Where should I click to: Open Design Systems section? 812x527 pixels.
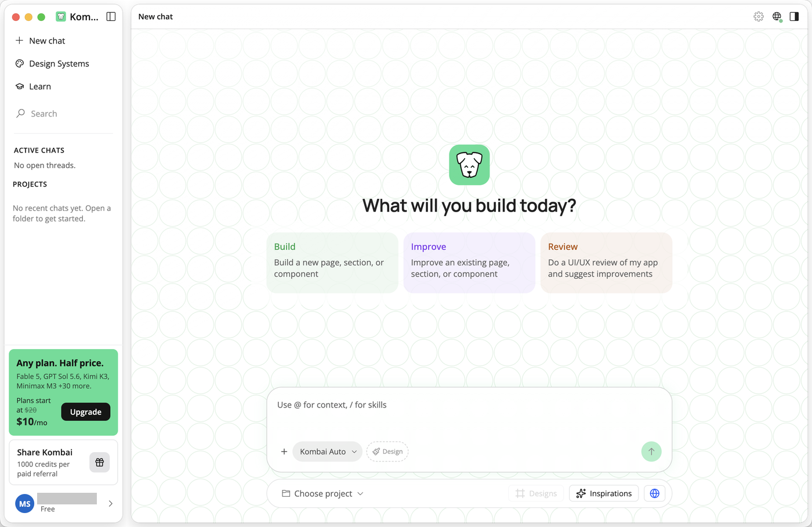[52, 64]
